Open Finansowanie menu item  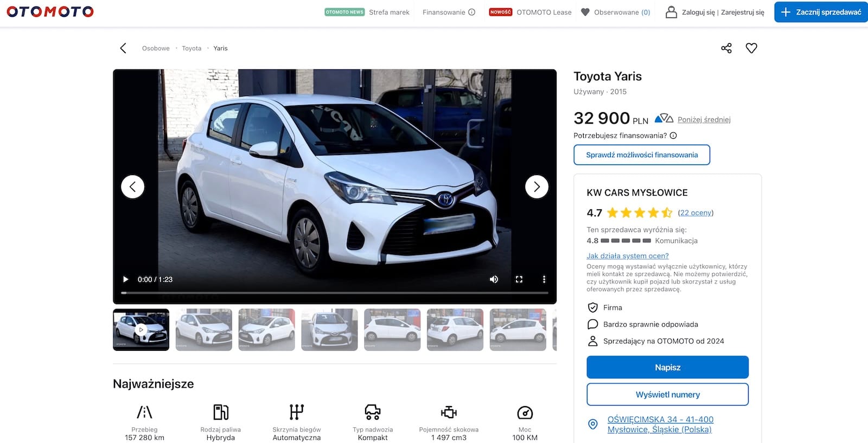(444, 12)
